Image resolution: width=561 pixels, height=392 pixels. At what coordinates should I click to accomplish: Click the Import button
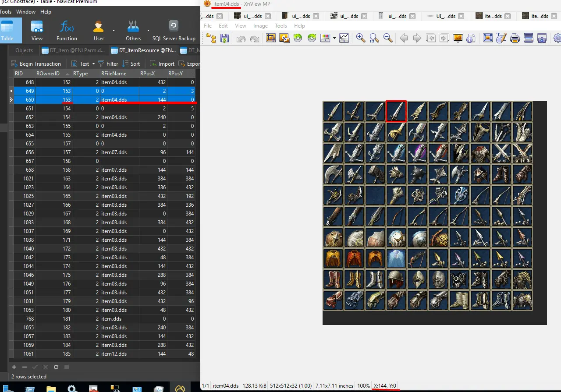tap(162, 64)
